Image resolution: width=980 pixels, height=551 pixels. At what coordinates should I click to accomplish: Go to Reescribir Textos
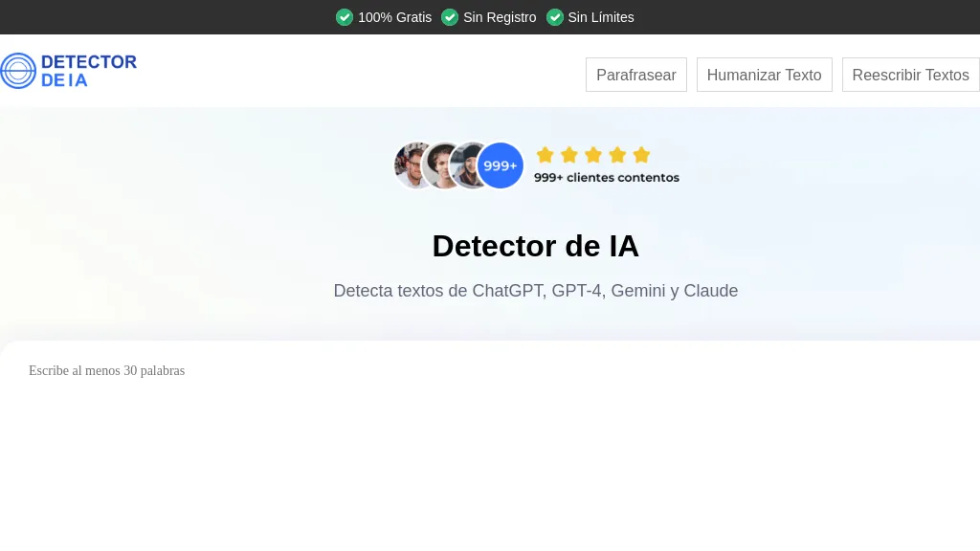click(x=911, y=75)
